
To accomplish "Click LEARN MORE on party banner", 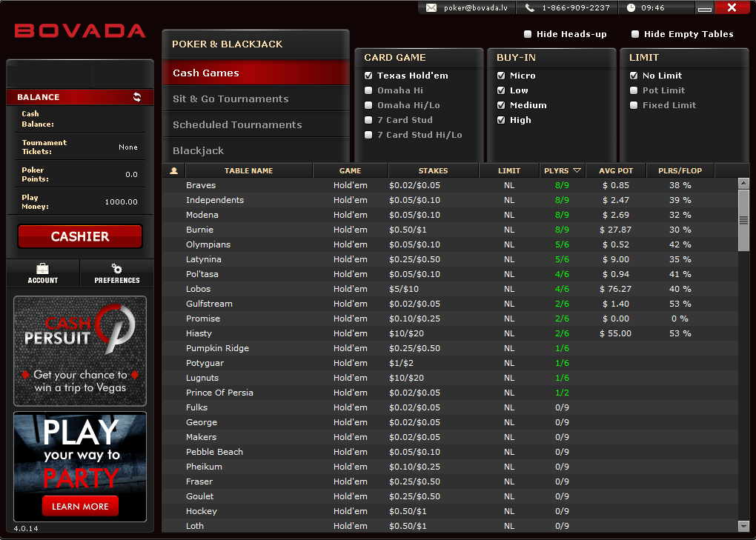I will pos(80,506).
